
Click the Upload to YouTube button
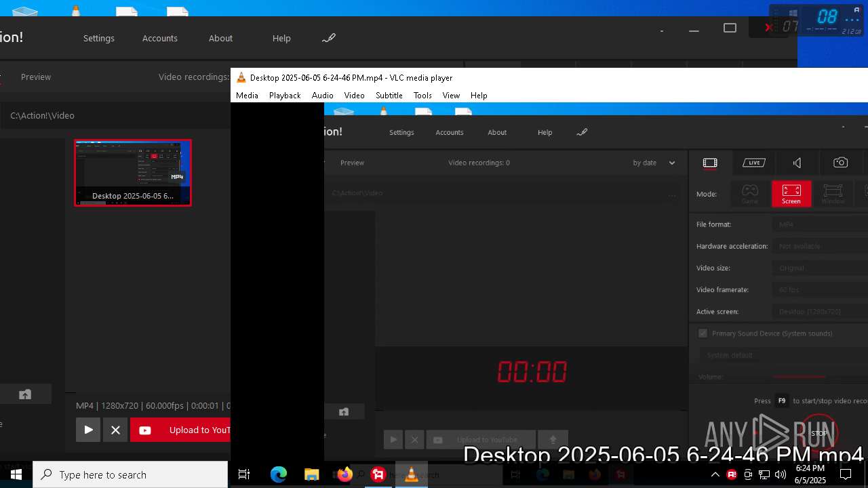pyautogui.click(x=180, y=430)
